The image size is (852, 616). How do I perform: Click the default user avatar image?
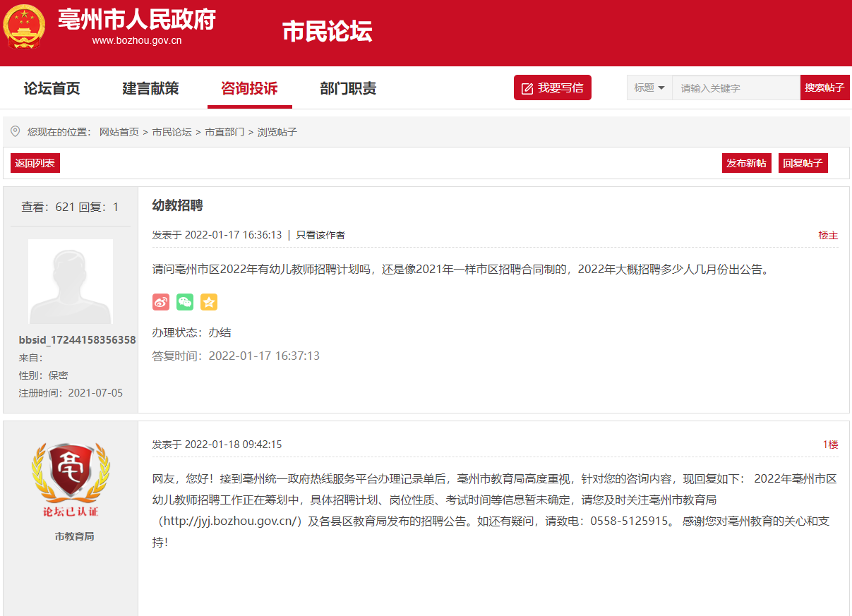pyautogui.click(x=71, y=282)
